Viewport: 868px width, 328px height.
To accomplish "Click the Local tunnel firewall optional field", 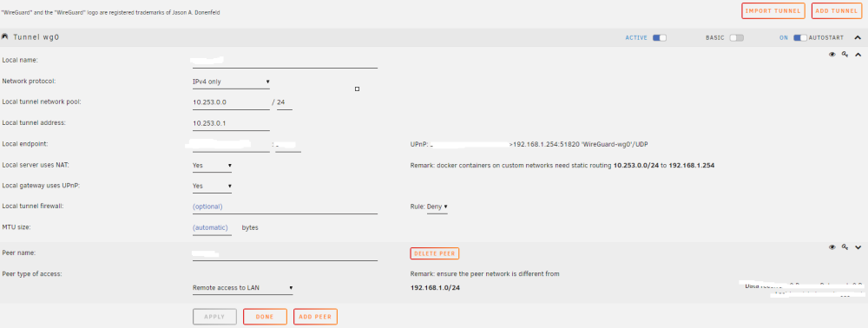I will pyautogui.click(x=285, y=207).
